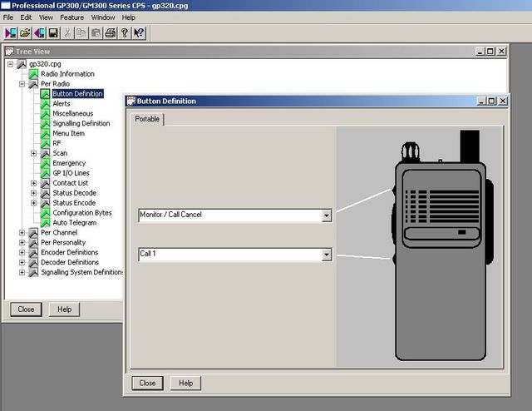Screen dimensions: 532x411
Task: Select the Portable tab
Action: pos(147,119)
